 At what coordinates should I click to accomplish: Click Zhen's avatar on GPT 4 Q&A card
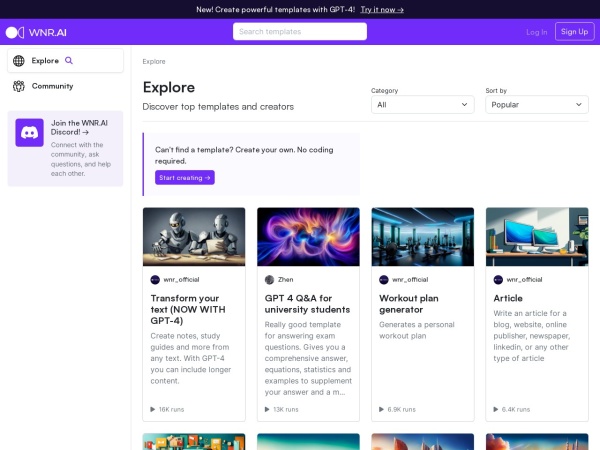pyautogui.click(x=269, y=280)
